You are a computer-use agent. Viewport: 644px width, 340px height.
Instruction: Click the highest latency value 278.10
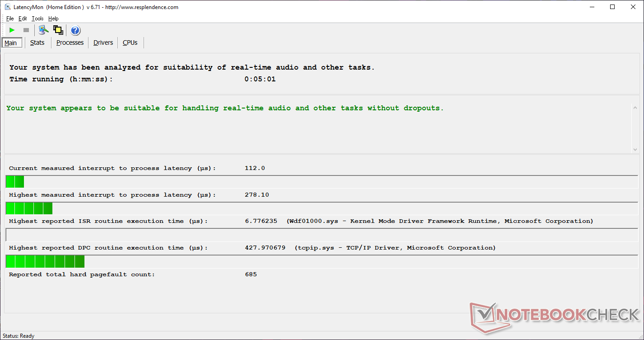point(257,195)
